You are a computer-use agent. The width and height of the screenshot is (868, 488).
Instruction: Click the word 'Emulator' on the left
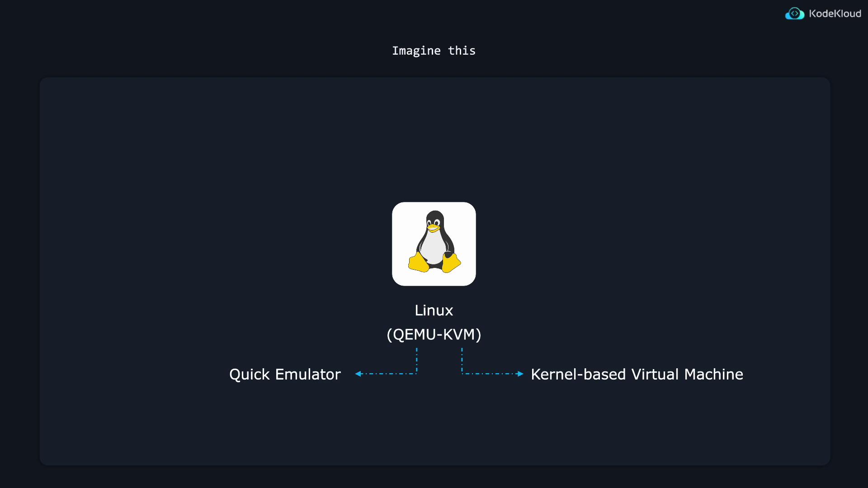(x=308, y=375)
